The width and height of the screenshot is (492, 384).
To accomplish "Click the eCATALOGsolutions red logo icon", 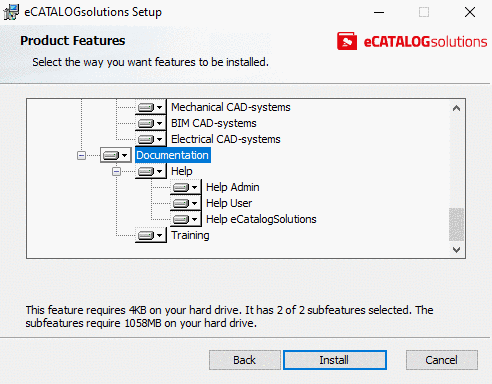I will click(347, 41).
